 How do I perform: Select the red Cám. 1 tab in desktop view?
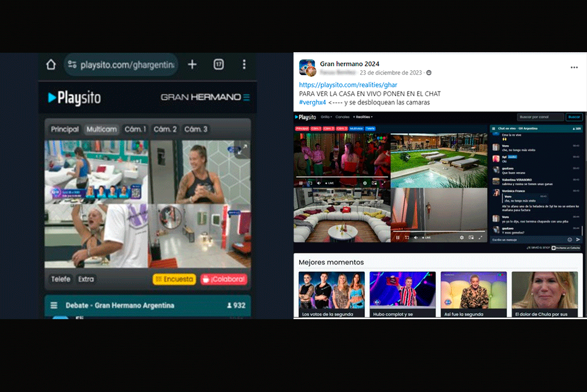316,128
